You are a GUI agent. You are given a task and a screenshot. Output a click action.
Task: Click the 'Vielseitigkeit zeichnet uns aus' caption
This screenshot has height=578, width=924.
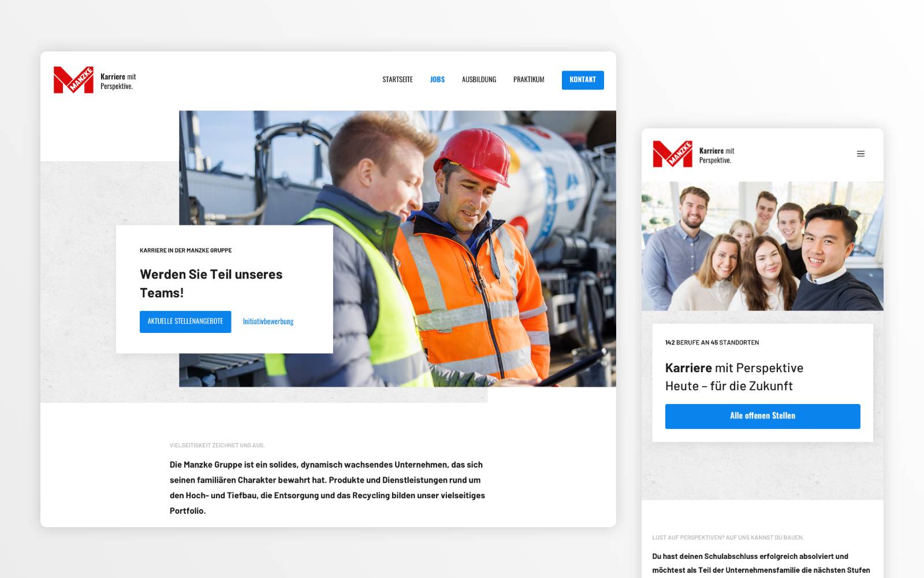click(217, 446)
